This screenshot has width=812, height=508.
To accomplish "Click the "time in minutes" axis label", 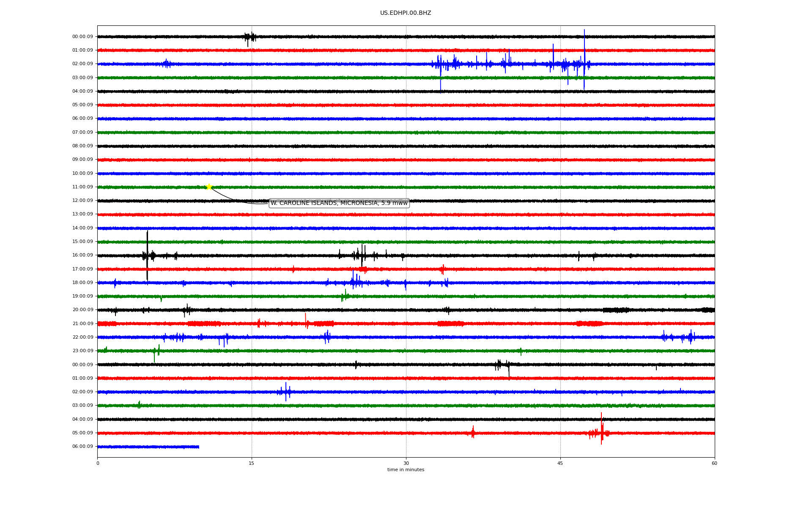I will click(x=405, y=469).
